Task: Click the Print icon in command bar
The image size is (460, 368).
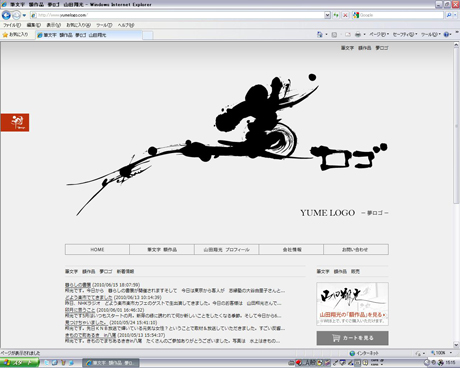Action: coord(358,34)
